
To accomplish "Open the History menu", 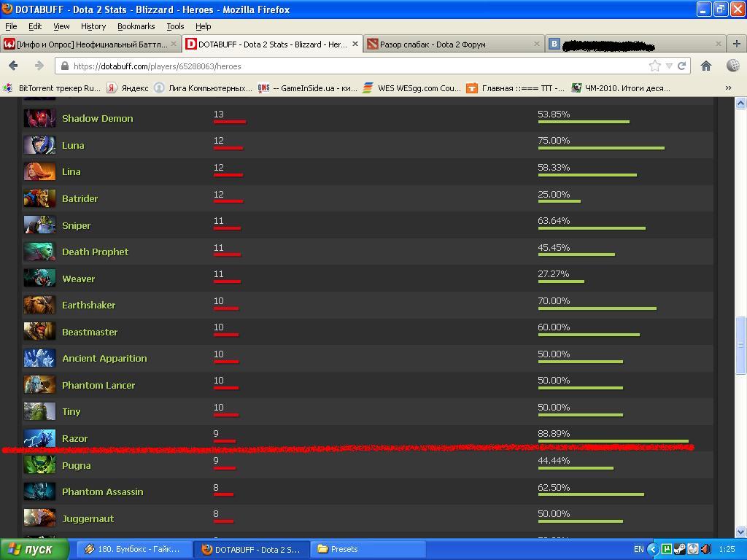I will 93,26.
